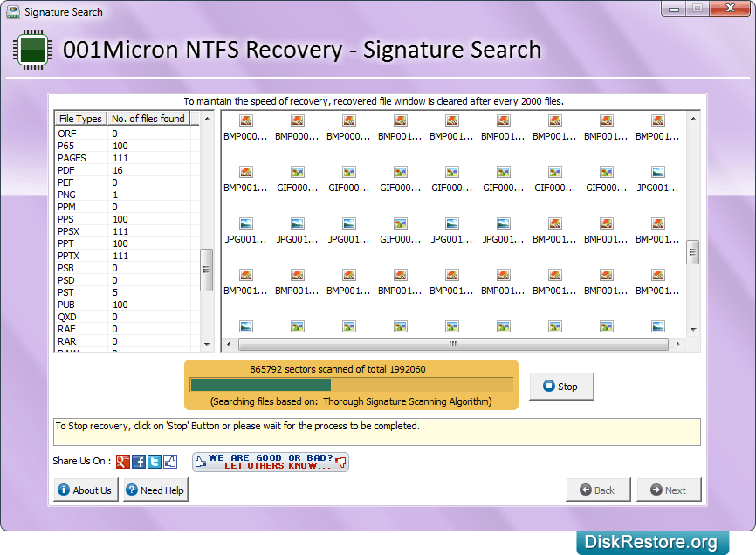Select the PNG file type row
This screenshot has height=555, width=756.
pyautogui.click(x=127, y=195)
